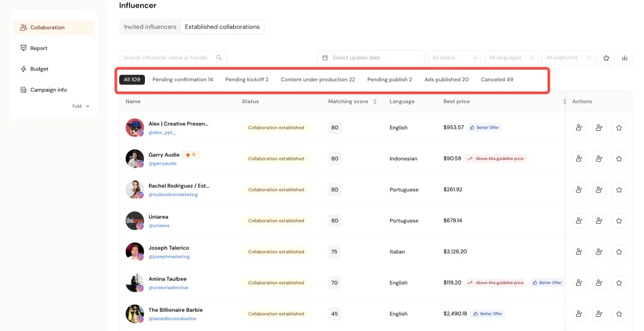Open the All platforms dropdown

(568, 58)
